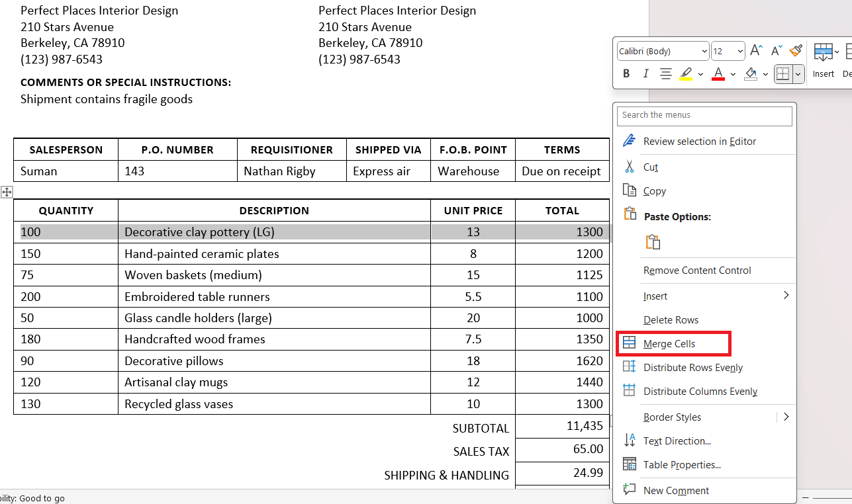
Task: Click the Borders icon
Action: pyautogui.click(x=782, y=74)
